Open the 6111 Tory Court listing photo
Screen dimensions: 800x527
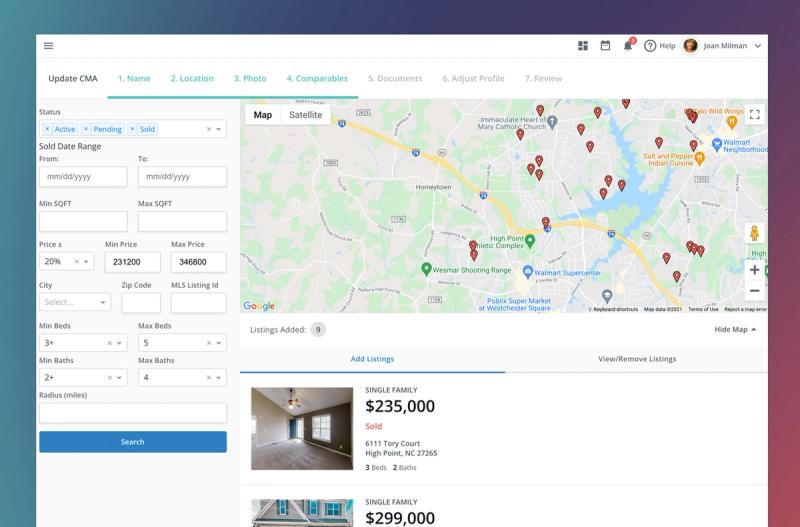pos(302,429)
